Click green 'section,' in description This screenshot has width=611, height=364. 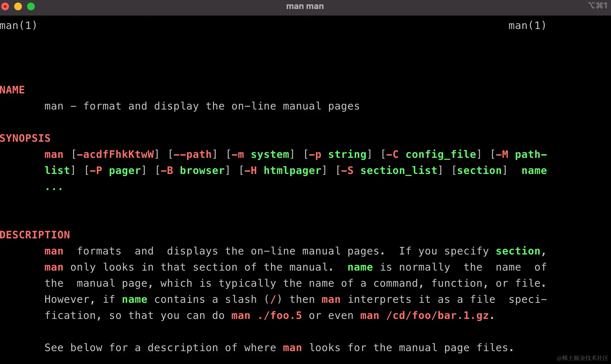point(521,251)
